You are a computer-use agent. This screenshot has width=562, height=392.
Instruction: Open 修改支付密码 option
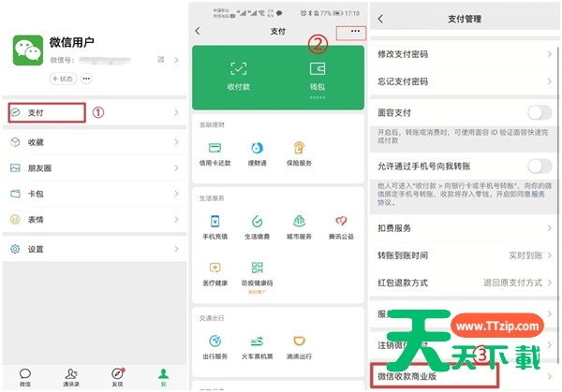click(x=464, y=54)
